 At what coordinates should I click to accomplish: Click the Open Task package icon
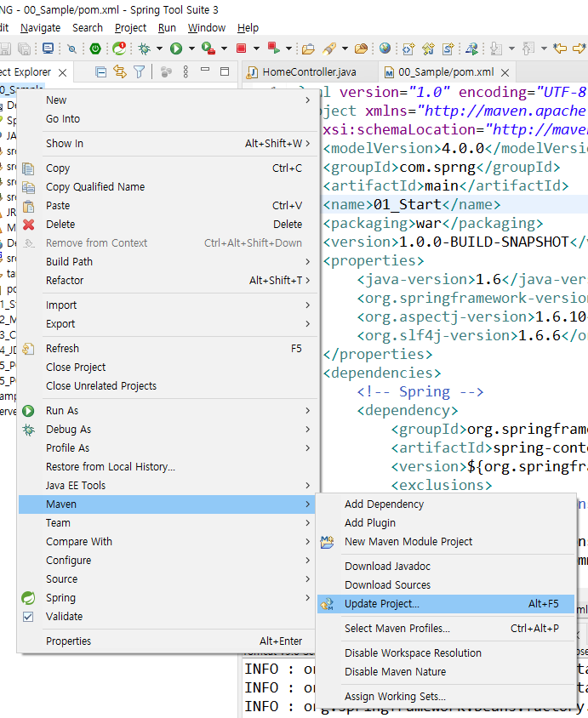point(362,48)
